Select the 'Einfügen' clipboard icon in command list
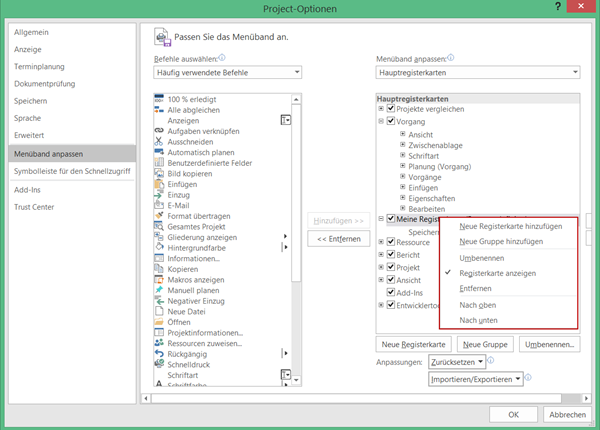Image resolution: width=600 pixels, height=430 pixels. click(x=159, y=184)
